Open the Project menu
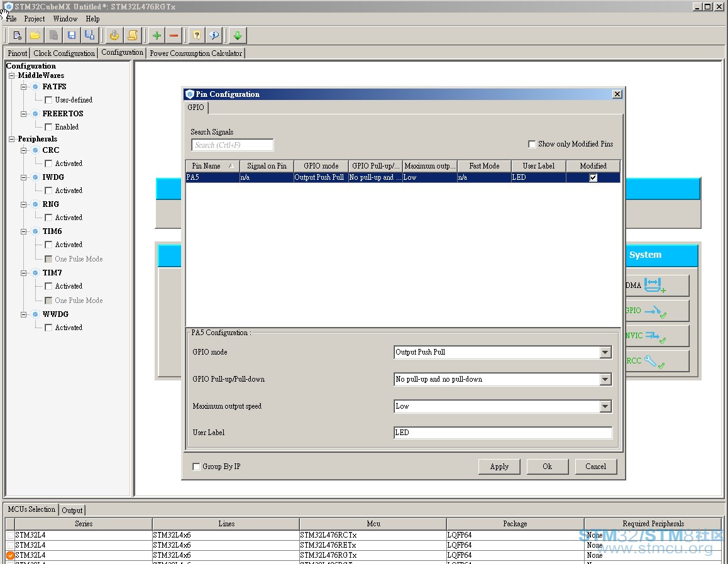 (x=35, y=19)
